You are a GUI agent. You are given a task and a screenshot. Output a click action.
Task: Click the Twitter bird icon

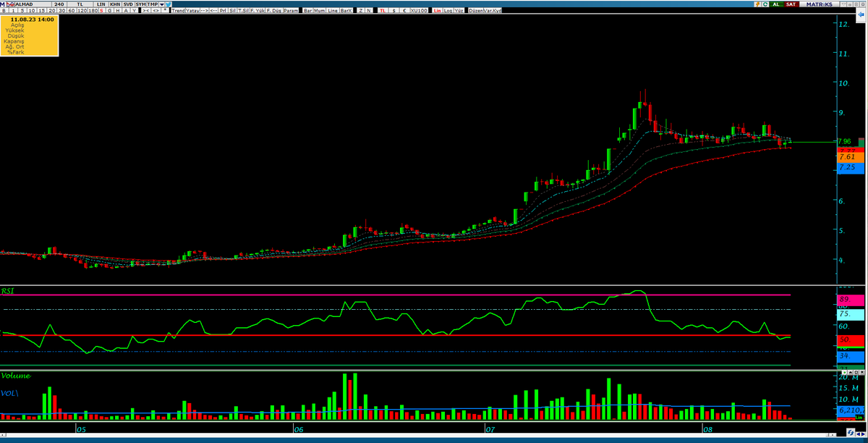(x=168, y=4)
